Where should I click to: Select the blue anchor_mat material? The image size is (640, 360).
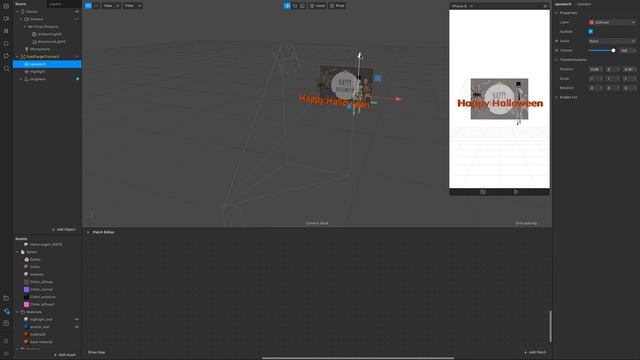point(40,327)
